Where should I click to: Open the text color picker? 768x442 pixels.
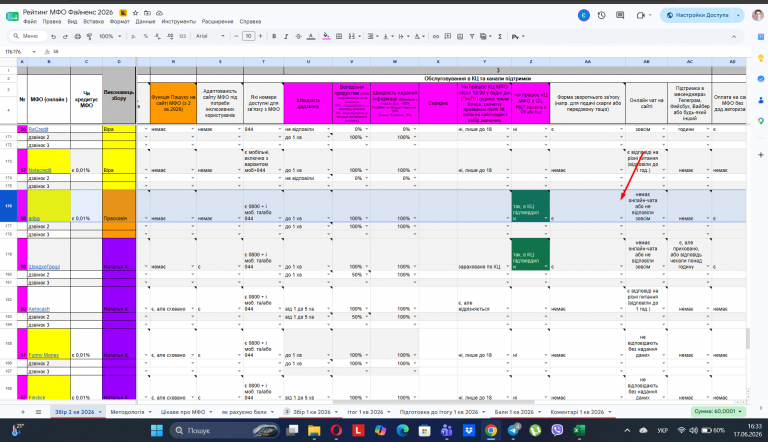pyautogui.click(x=311, y=36)
